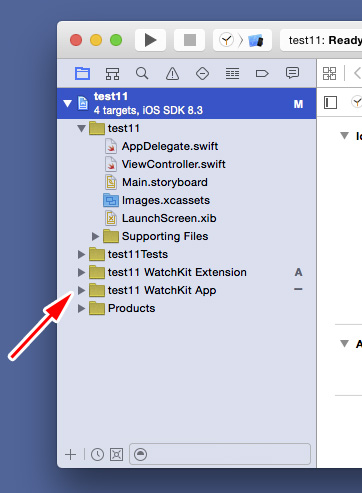
Task: Open ViewController.swift
Action: (x=173, y=164)
